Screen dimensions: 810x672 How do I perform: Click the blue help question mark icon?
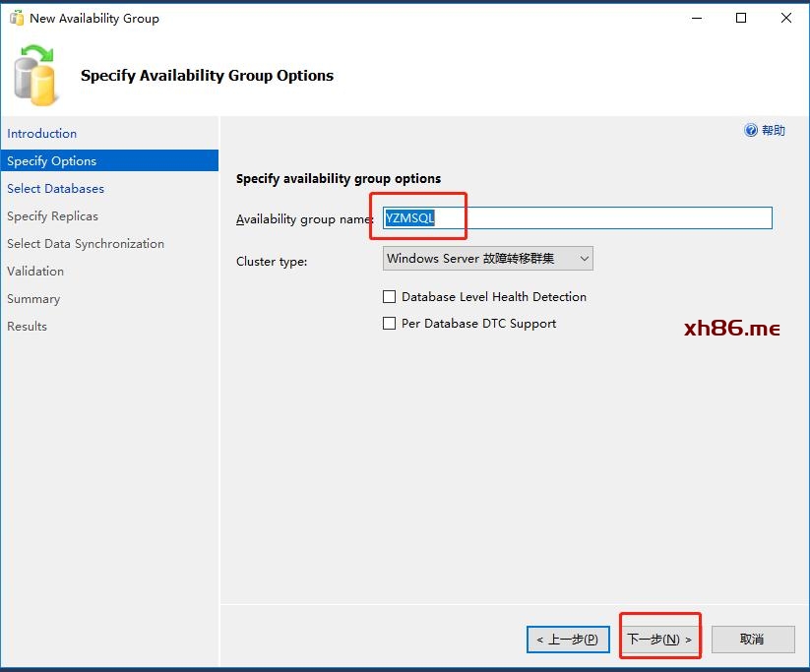(x=751, y=130)
